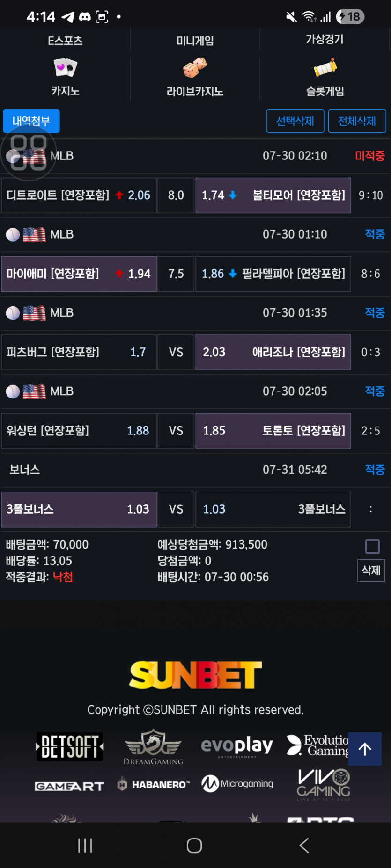Click the 삭제 button below the checkbox

(371, 570)
